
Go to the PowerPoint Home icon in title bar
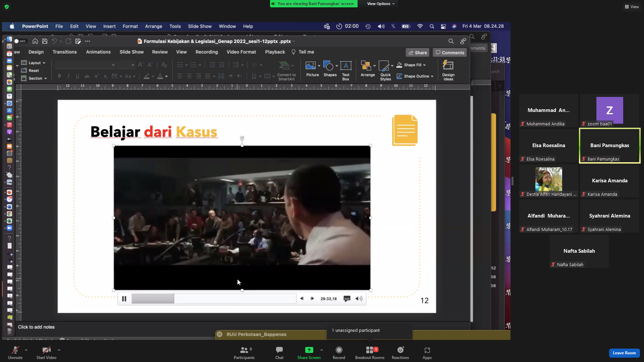35,41
